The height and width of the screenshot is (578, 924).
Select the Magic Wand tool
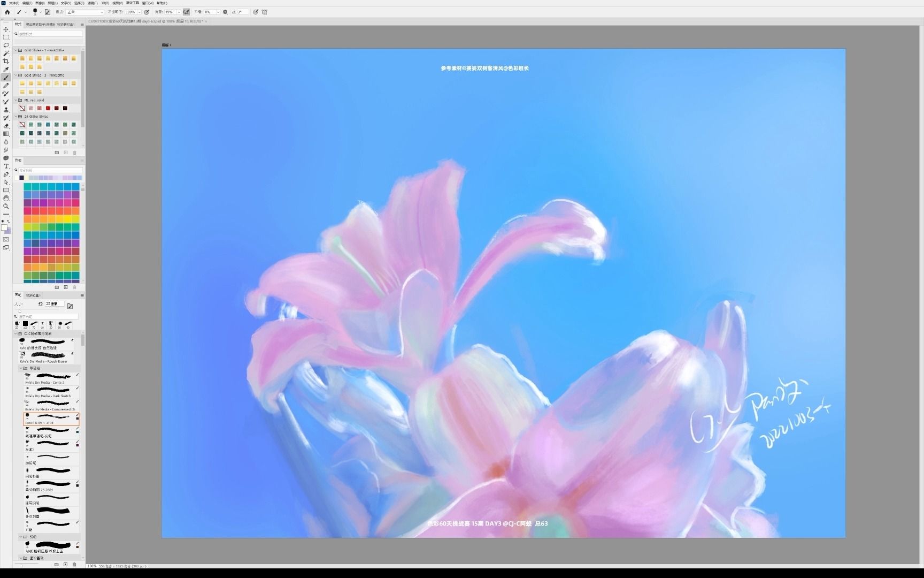6,54
